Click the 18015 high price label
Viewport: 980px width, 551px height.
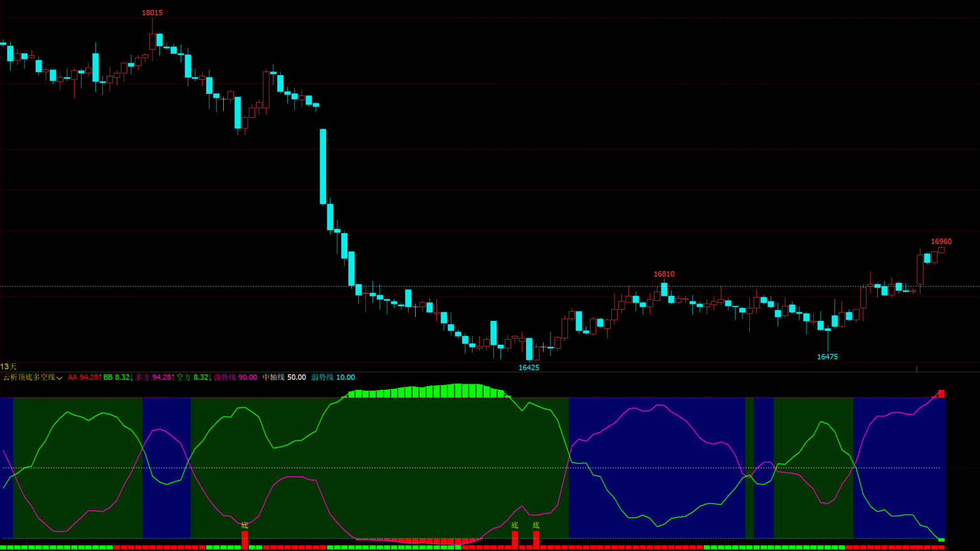tap(152, 13)
